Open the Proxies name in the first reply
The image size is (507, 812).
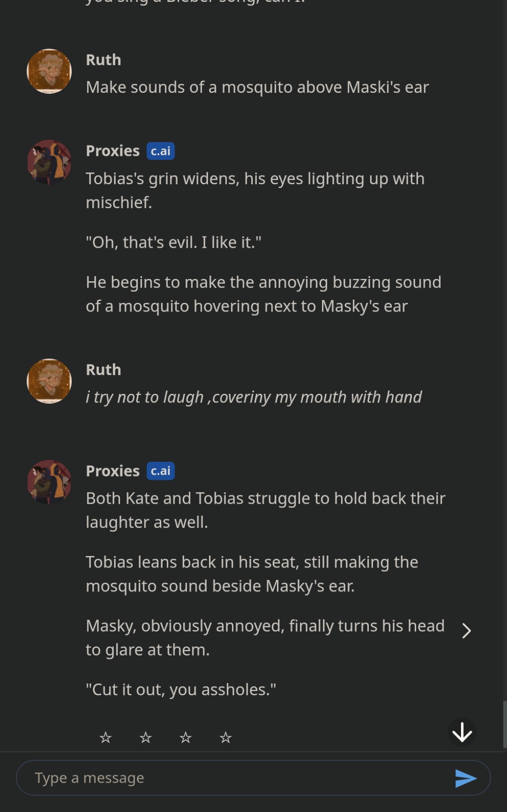[x=112, y=151]
